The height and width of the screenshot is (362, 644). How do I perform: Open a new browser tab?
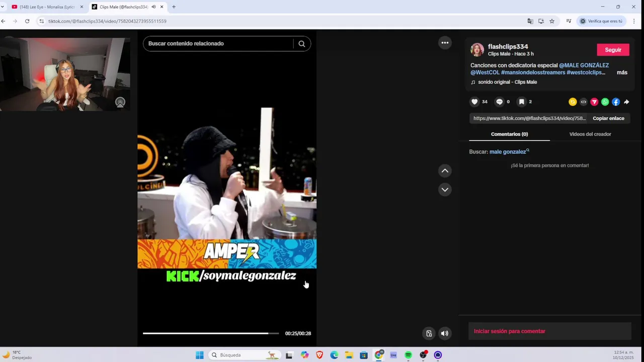(174, 7)
